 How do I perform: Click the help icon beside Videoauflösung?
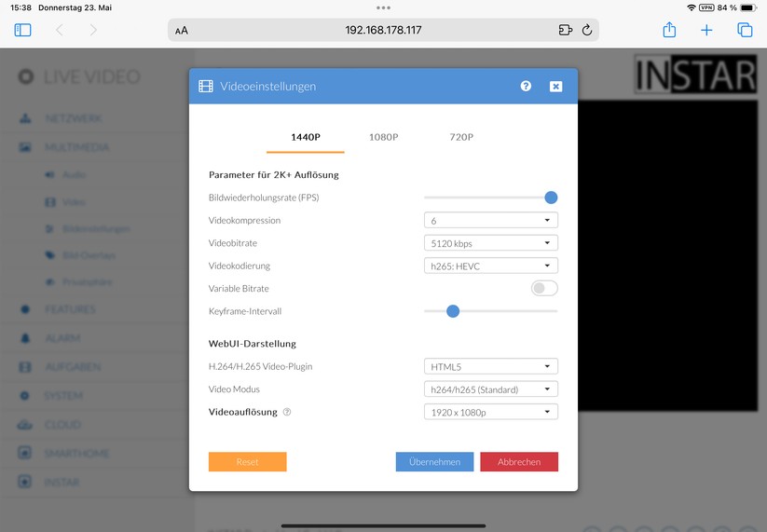click(x=287, y=412)
